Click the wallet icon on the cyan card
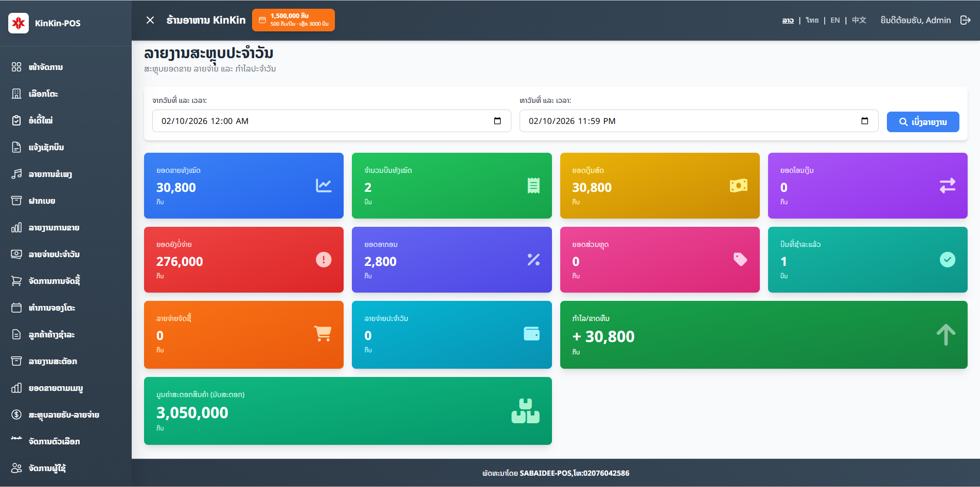The height and width of the screenshot is (487, 980). pyautogui.click(x=531, y=334)
